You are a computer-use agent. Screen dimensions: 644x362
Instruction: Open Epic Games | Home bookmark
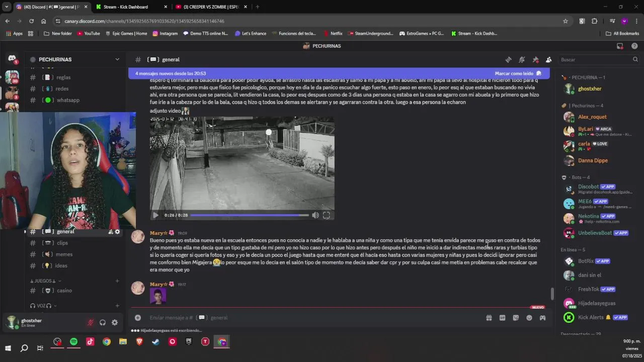[126, 34]
